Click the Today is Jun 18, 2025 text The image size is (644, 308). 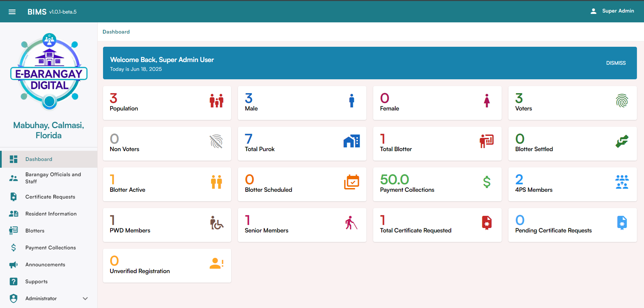(136, 69)
